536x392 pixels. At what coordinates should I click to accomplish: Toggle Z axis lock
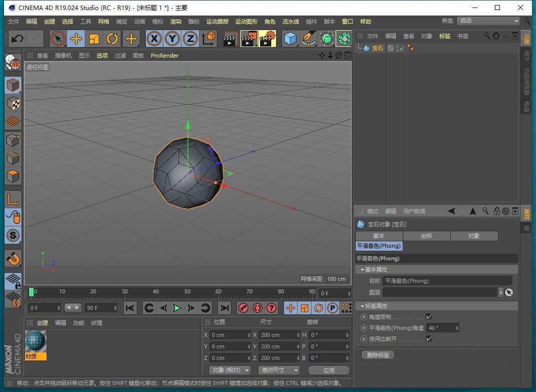(x=190, y=39)
